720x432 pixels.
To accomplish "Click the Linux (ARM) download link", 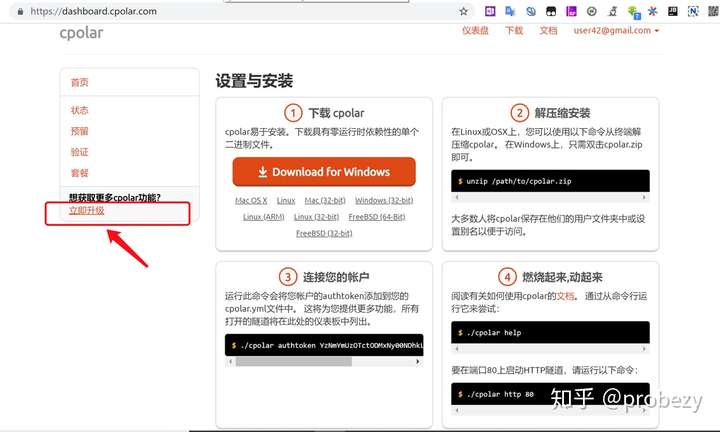I will 264,217.
